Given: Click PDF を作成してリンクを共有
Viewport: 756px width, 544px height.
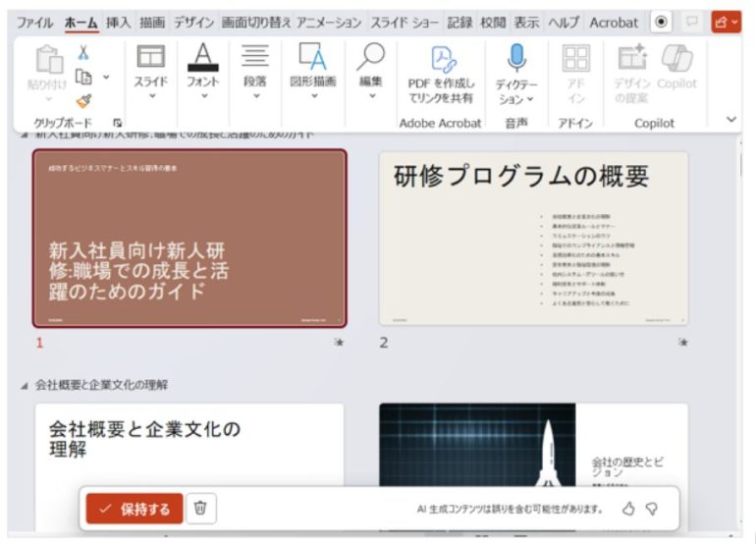Looking at the screenshot, I should [441, 75].
